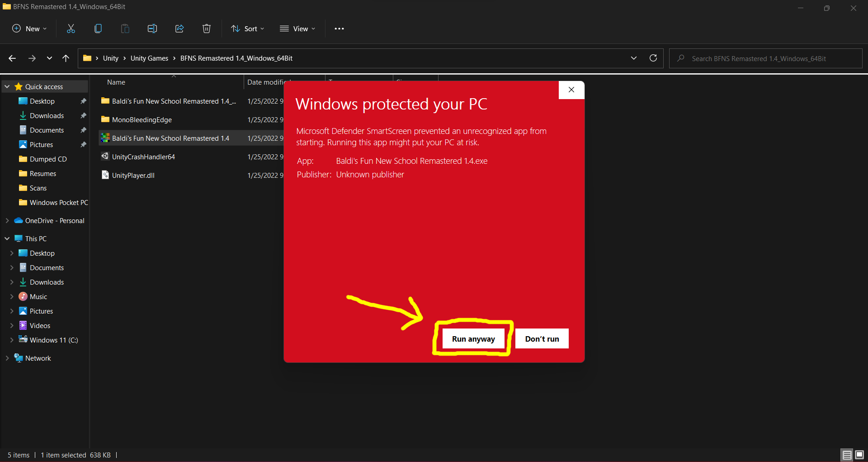Image resolution: width=868 pixels, height=462 pixels.
Task: Open the See more ellipsis menu
Action: (339, 29)
